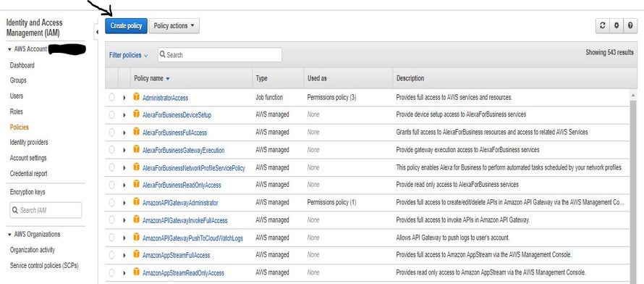Select the AlexaForBusinessFullAccess radio button
This screenshot has height=284, width=644.
click(111, 133)
